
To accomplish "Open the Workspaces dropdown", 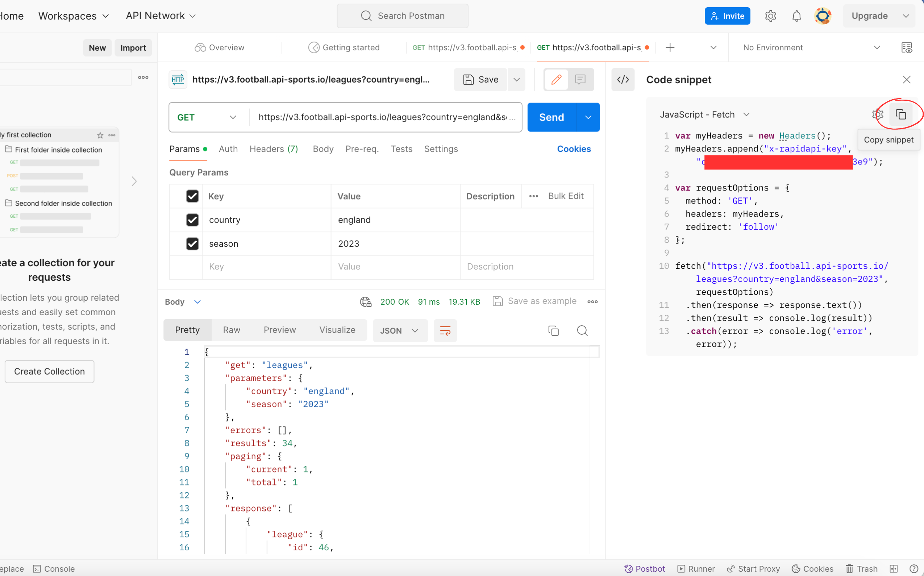I will coord(74,16).
